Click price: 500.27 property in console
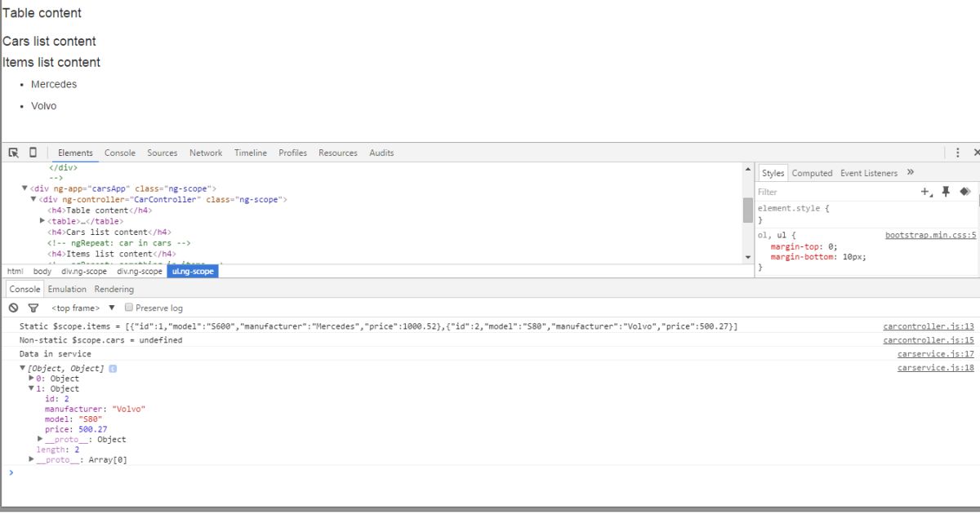Viewport: 980px width, 514px height. coord(76,429)
